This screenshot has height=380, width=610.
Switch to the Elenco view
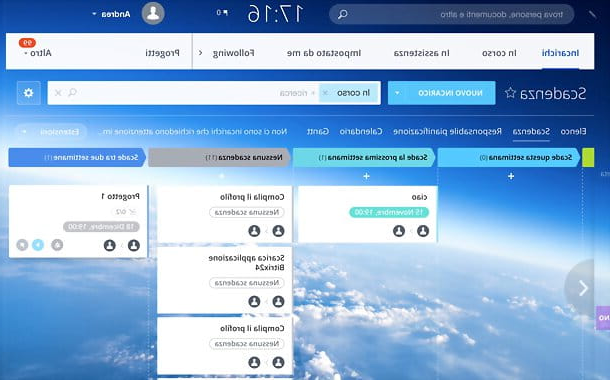point(573,131)
